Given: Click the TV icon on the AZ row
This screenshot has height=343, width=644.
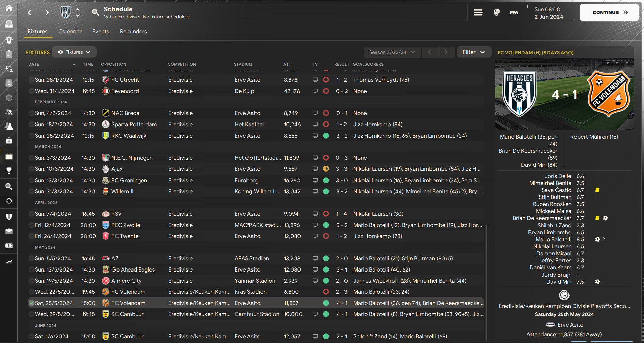Looking at the screenshot, I should click(315, 258).
